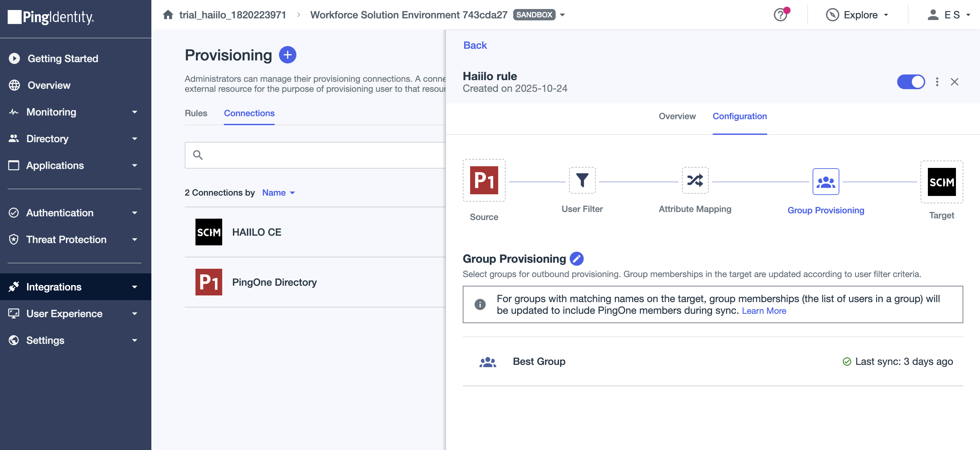Open the Haiilo rule more options menu
Viewport: 980px width, 450px height.
(x=937, y=82)
